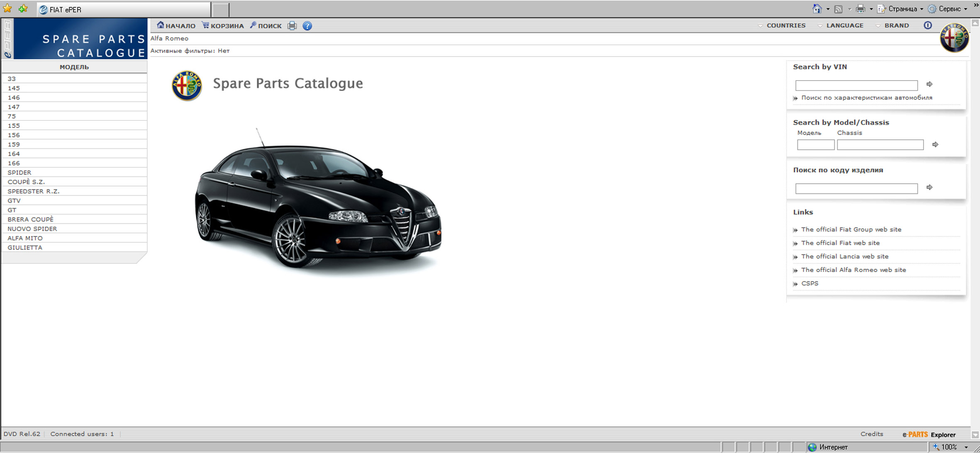Select the BRERA COUPÈ model

[x=30, y=219]
